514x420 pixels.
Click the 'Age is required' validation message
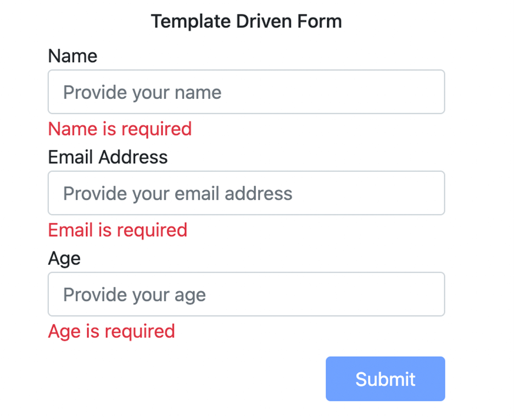pos(111,332)
